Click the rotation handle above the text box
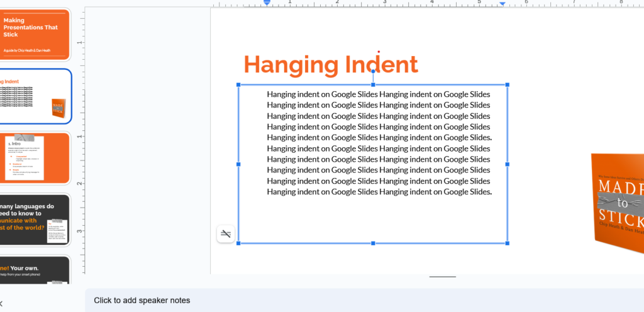This screenshot has height=312, width=644. pyautogui.click(x=373, y=72)
